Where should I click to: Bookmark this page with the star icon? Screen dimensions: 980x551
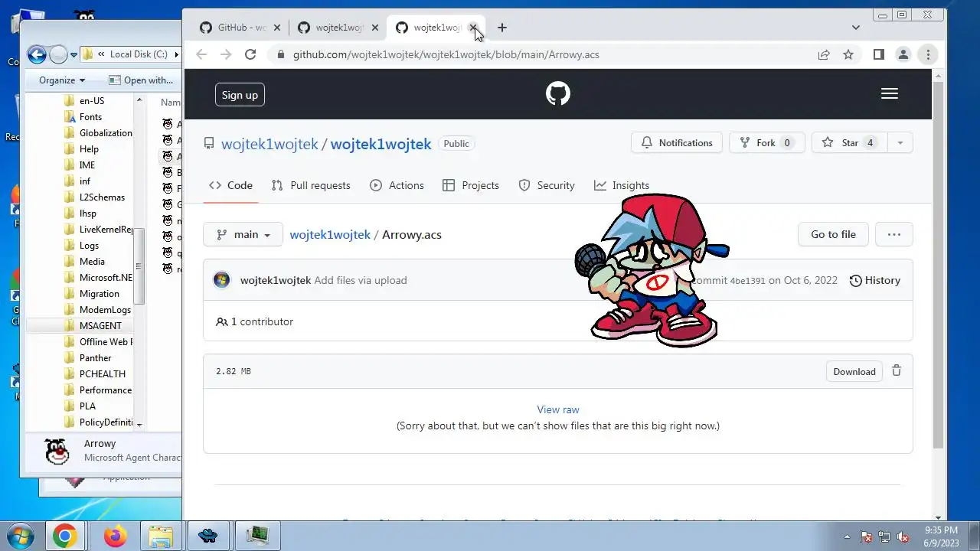[848, 54]
